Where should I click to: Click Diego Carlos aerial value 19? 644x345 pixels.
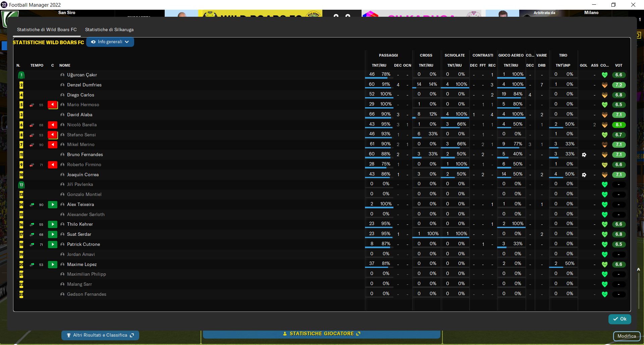(504, 94)
